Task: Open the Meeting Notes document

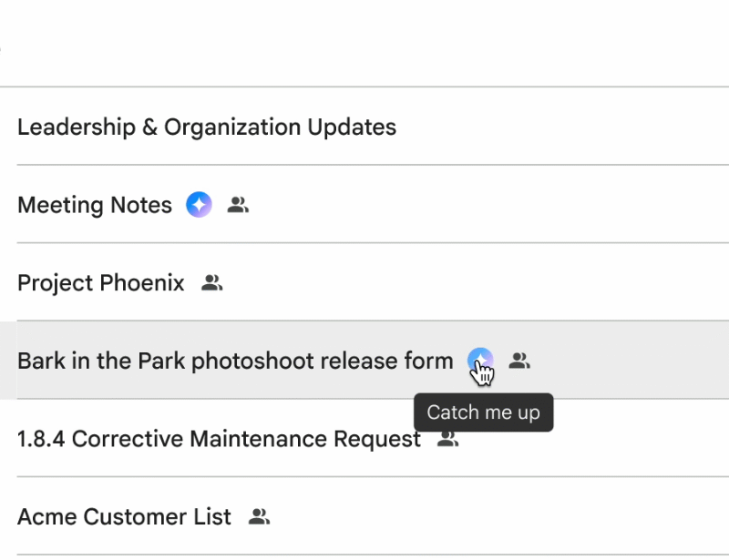Action: 95,205
